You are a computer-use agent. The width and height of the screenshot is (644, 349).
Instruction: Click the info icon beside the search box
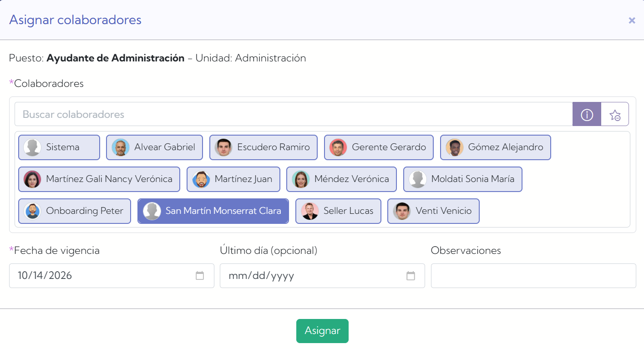587,114
